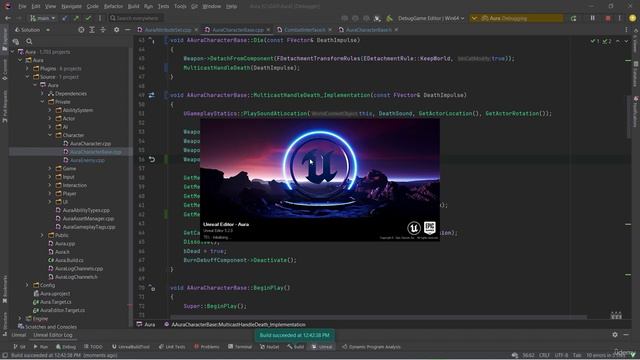Viewport: 640px width, 360px height.
Task: Open the Window menu
Action: (211, 6)
